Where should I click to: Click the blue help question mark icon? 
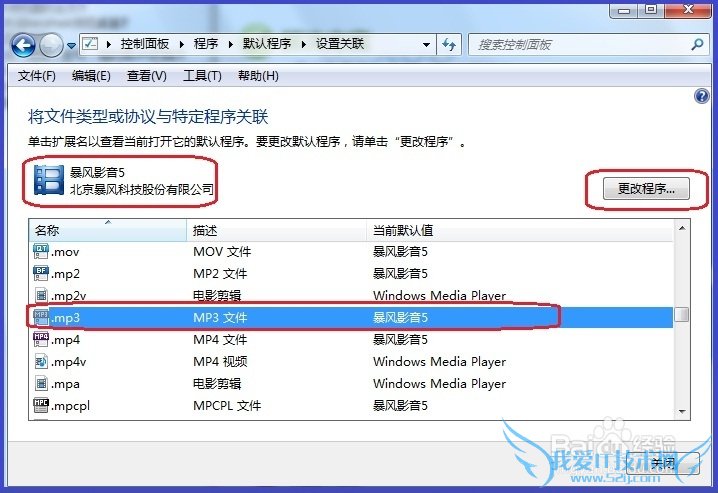pyautogui.click(x=702, y=96)
